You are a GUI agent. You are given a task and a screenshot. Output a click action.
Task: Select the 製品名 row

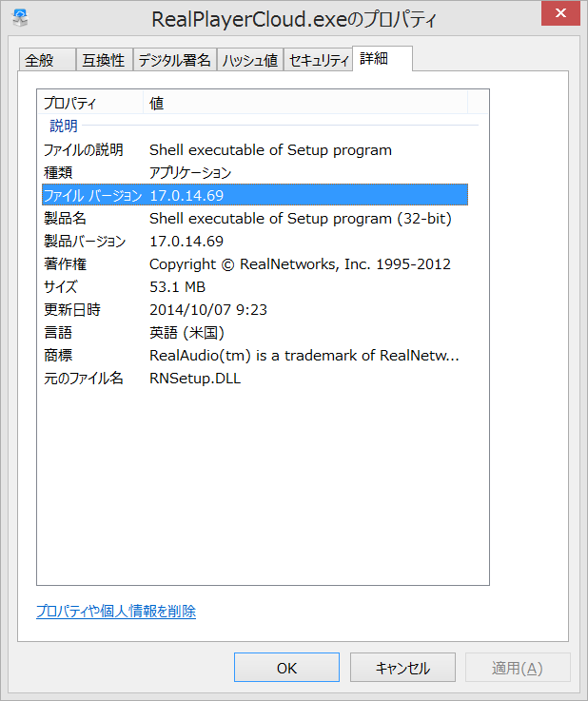tap(255, 219)
